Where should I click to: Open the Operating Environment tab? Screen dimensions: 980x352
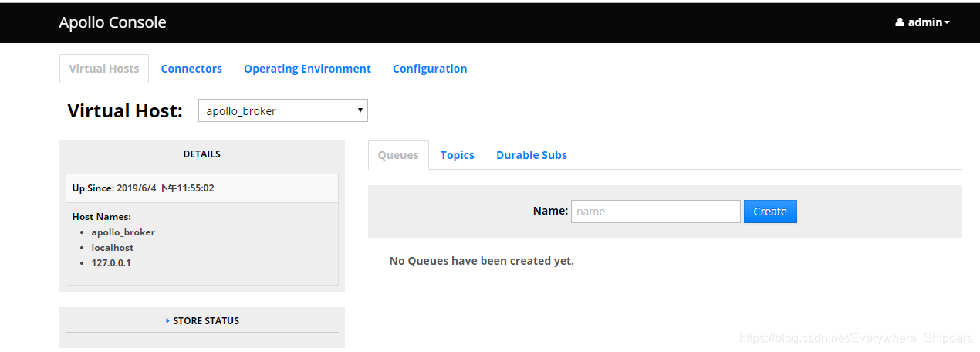(307, 69)
